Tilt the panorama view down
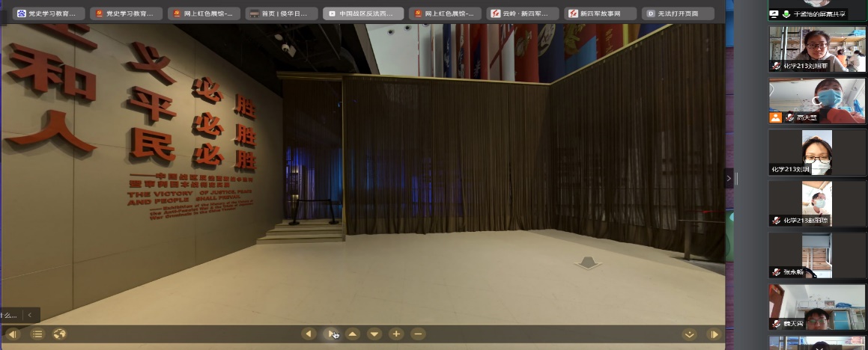This screenshot has width=868, height=350. coord(374,334)
